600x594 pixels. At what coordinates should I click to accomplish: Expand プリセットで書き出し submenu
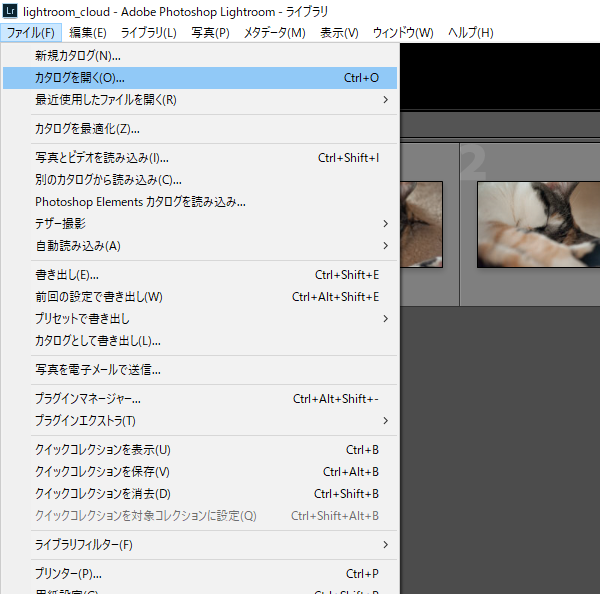385,319
